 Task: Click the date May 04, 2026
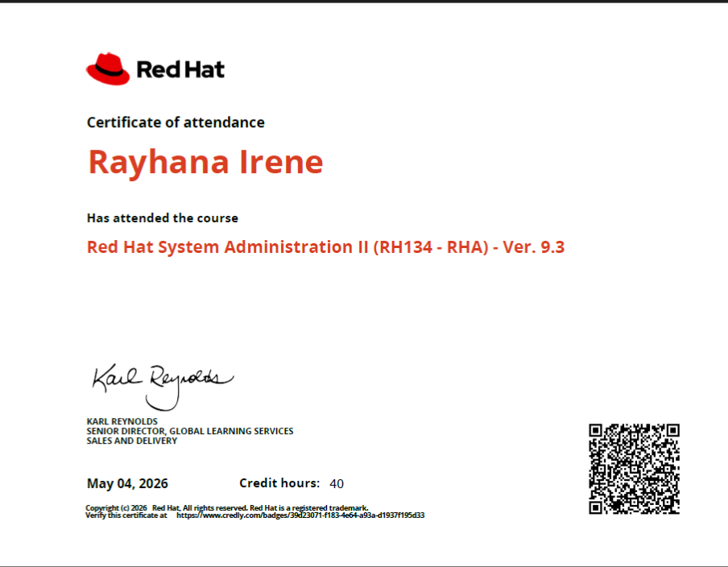tap(127, 483)
